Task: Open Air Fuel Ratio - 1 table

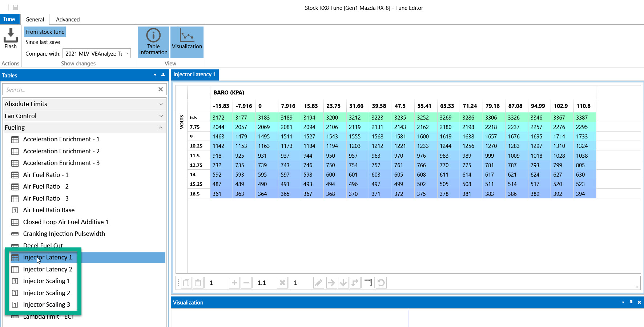Action: 46,175
